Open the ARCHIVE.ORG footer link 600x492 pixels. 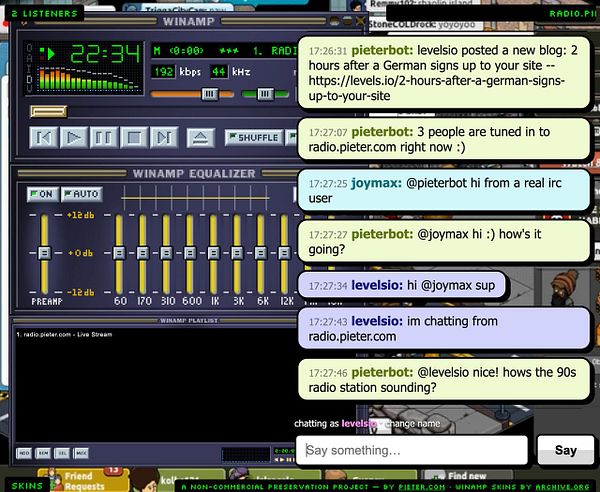tap(562, 487)
